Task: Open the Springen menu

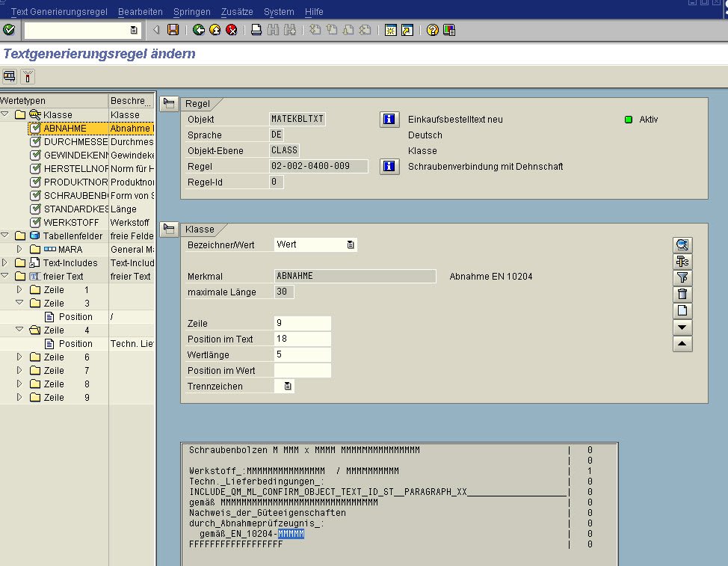Action: pos(192,12)
